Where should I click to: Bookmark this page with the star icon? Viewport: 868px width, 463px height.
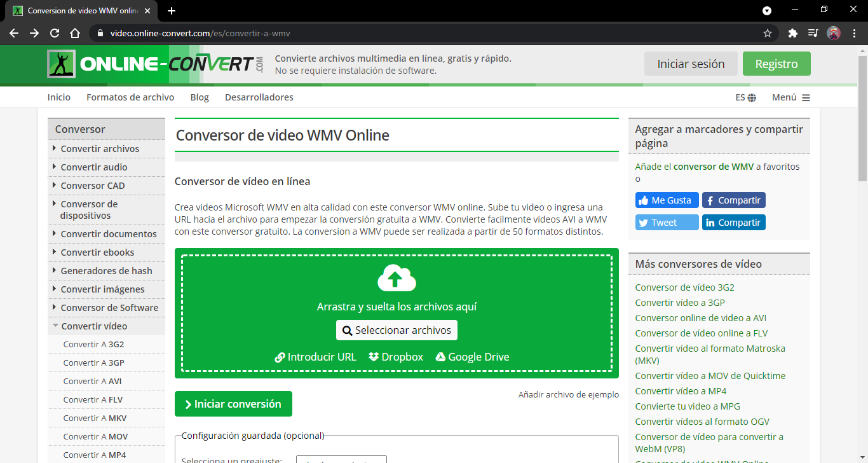768,33
